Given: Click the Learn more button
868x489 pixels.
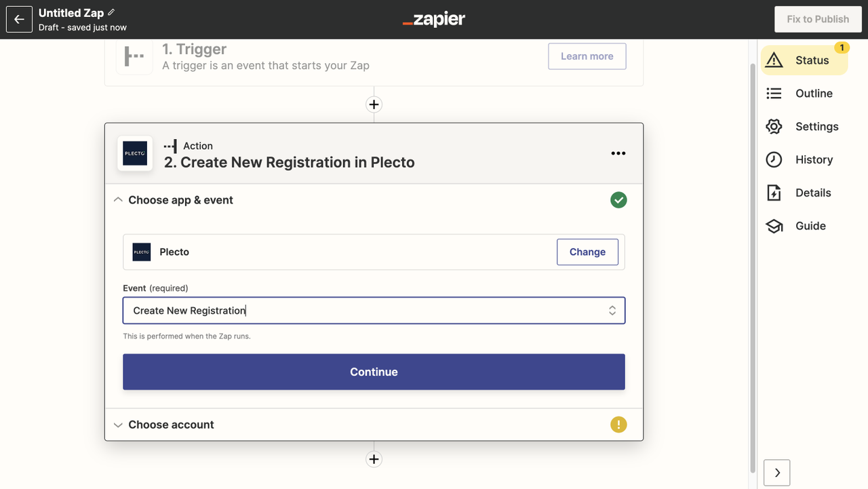Looking at the screenshot, I should coord(587,56).
